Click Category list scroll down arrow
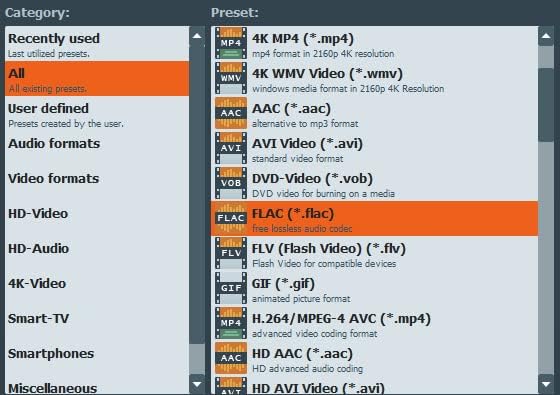Viewport: 560px width, 395px height. pyautogui.click(x=197, y=384)
